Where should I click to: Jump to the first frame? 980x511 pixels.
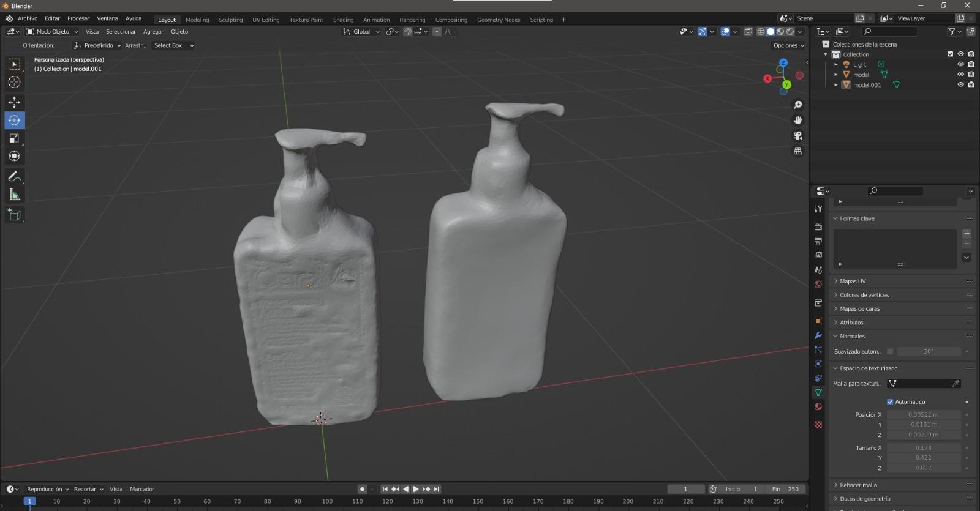click(x=385, y=489)
